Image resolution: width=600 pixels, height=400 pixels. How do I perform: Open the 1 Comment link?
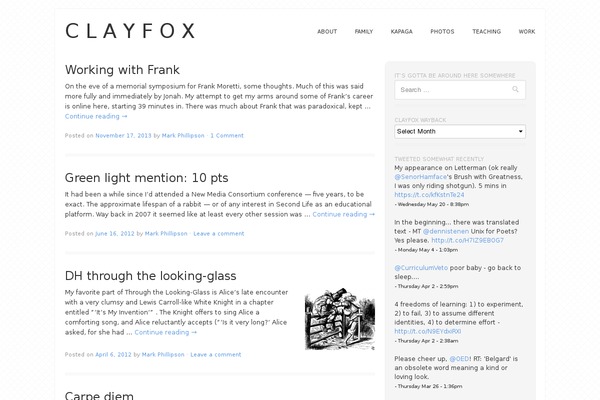(227, 136)
